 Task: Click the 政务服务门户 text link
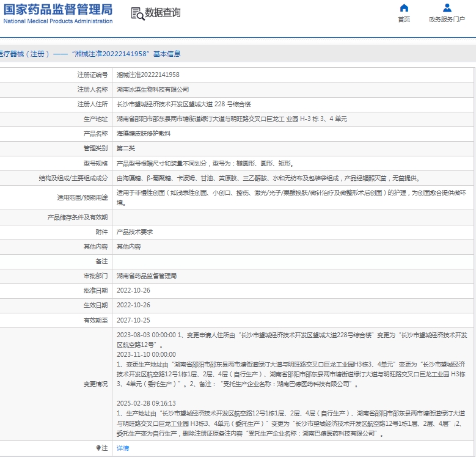pos(447,20)
